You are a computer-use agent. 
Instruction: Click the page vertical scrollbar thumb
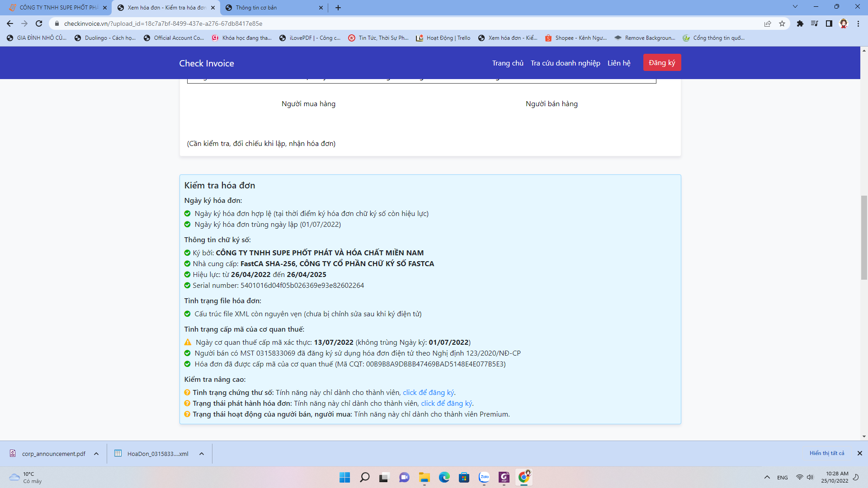click(x=864, y=237)
